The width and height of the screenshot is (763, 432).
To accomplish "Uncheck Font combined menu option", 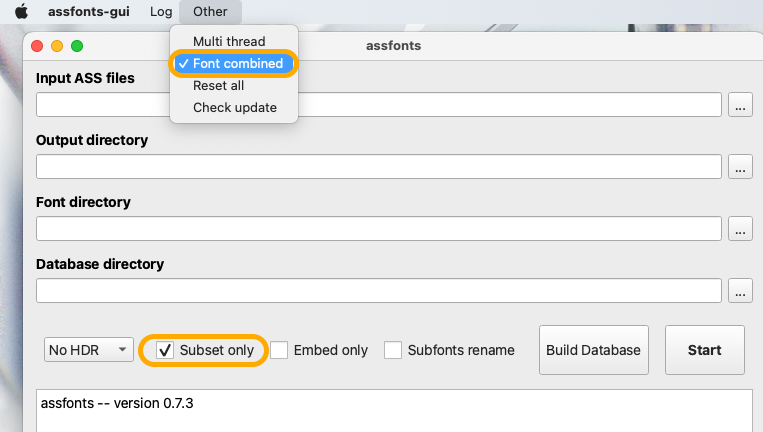I will [x=236, y=64].
